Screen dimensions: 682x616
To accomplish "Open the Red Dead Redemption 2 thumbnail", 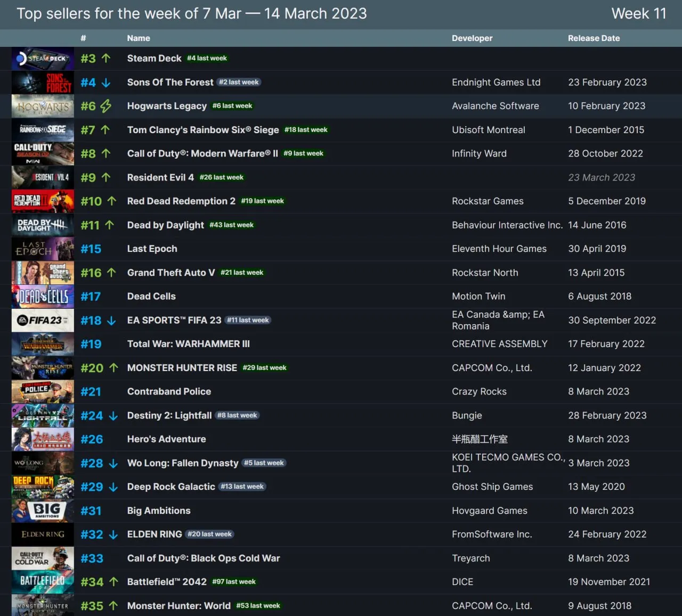I will coord(43,201).
